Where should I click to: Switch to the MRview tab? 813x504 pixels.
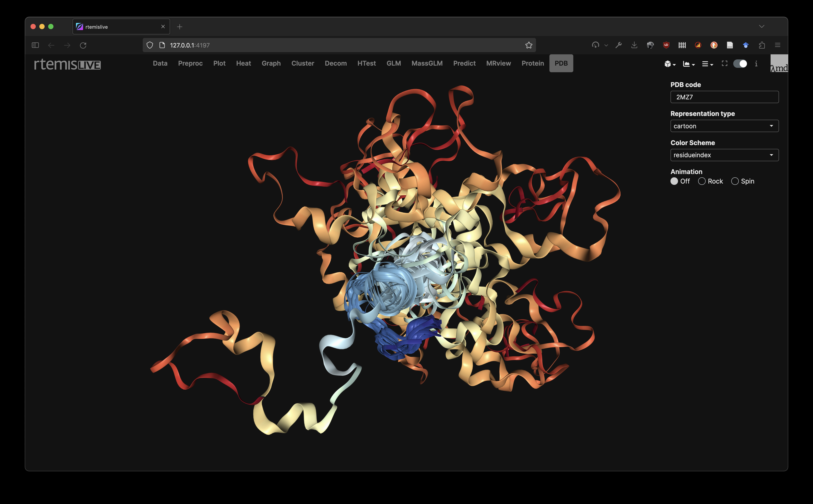(x=498, y=63)
